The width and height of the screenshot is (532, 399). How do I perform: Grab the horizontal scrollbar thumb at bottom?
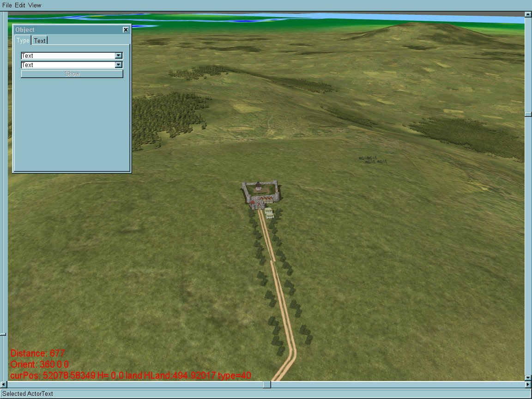pos(267,385)
